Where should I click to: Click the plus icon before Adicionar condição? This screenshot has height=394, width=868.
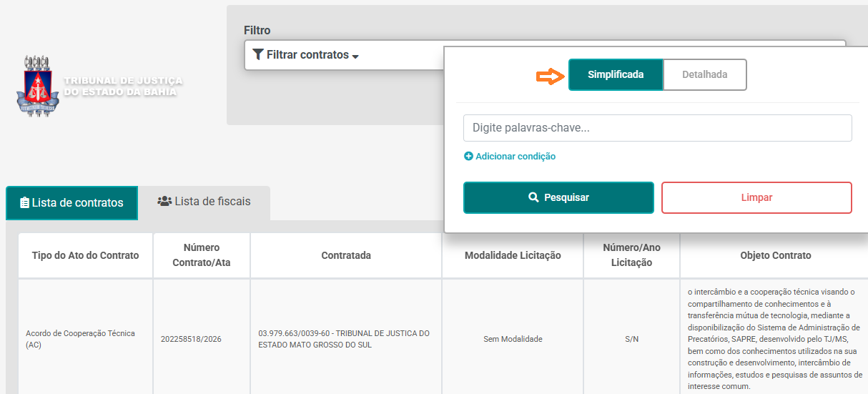468,157
